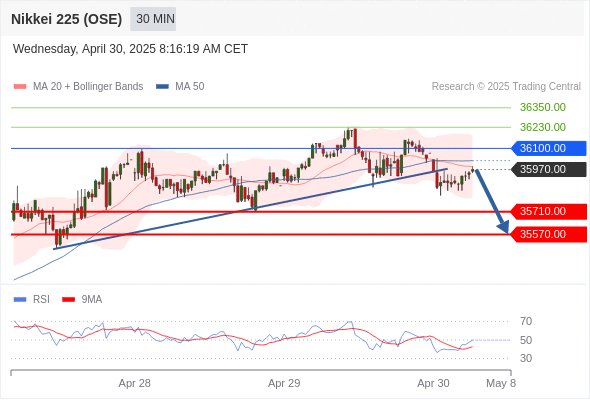
Task: Select the 36100.00 pivot price tag
Action: (x=549, y=148)
